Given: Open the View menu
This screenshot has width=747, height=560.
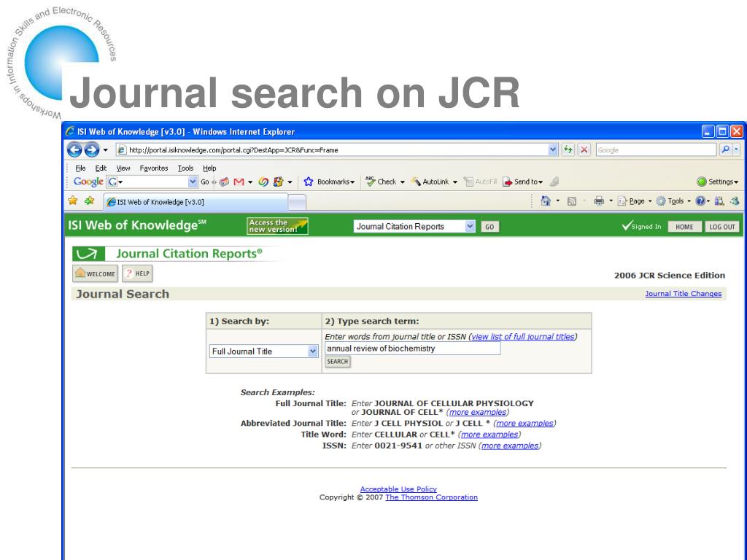Looking at the screenshot, I should coord(123,168).
